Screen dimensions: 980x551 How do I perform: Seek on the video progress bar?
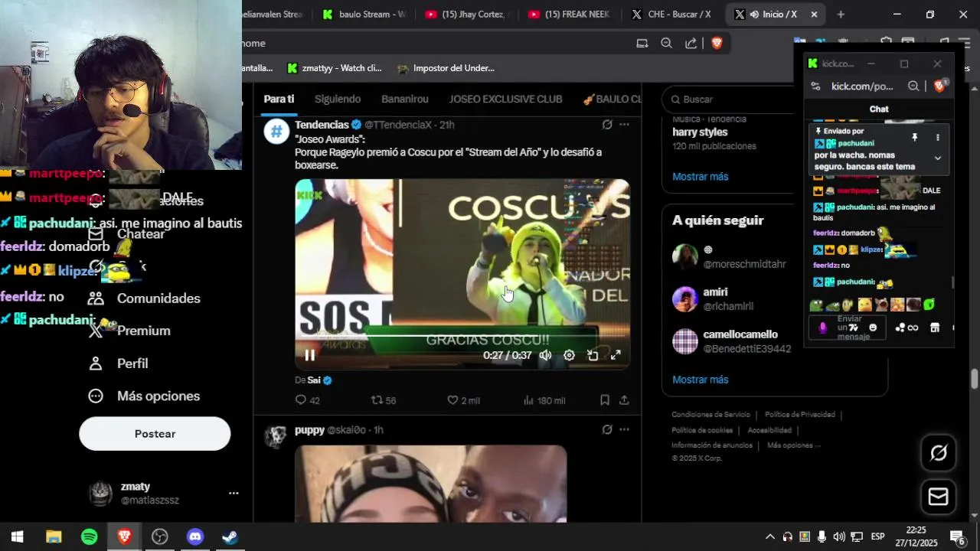(x=462, y=335)
